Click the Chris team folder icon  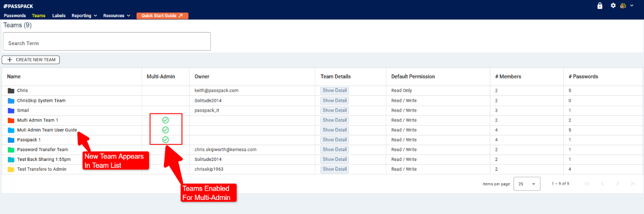point(11,91)
